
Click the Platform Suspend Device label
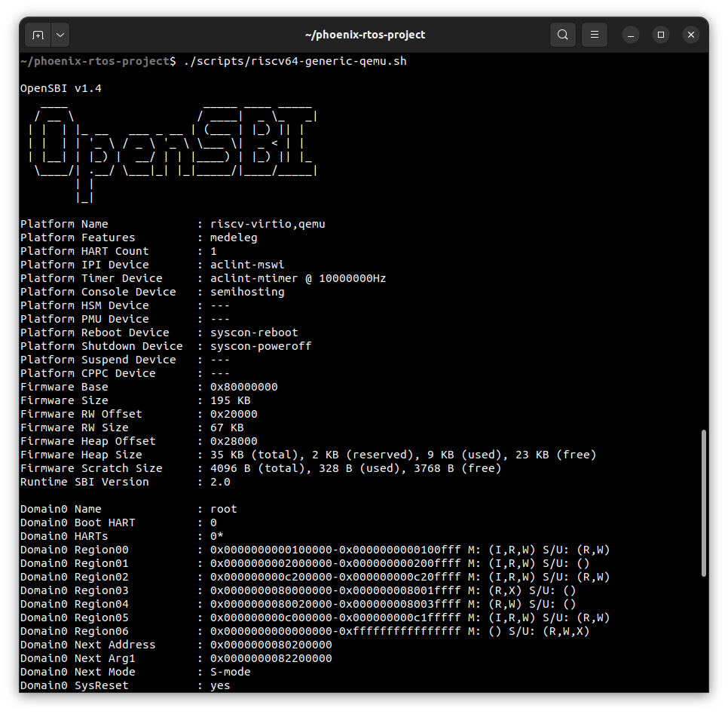click(x=98, y=360)
